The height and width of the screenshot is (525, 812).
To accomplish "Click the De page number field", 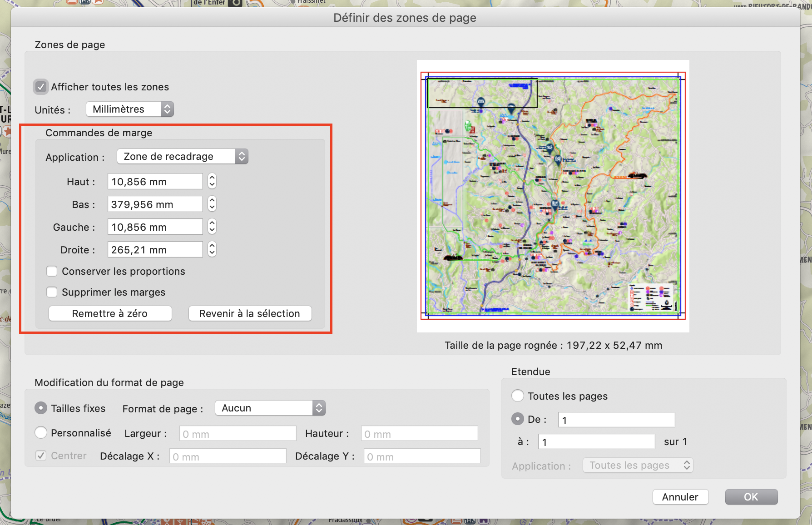I will (x=616, y=420).
